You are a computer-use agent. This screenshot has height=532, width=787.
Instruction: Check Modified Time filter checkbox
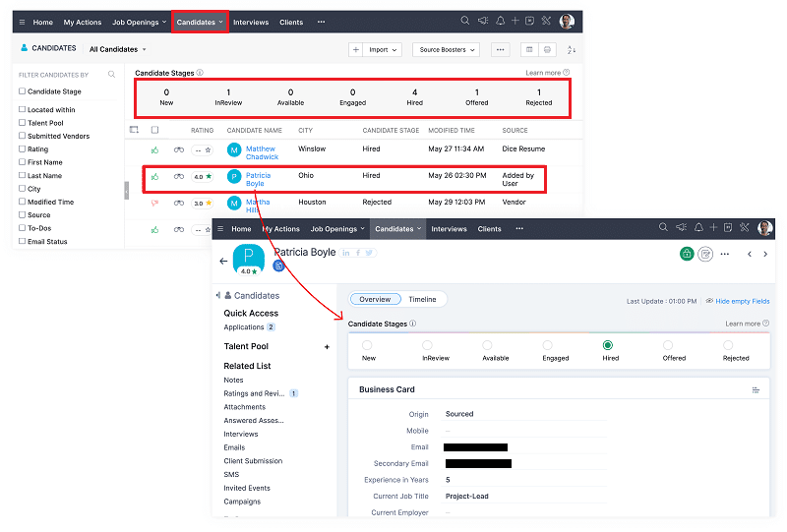pos(22,202)
